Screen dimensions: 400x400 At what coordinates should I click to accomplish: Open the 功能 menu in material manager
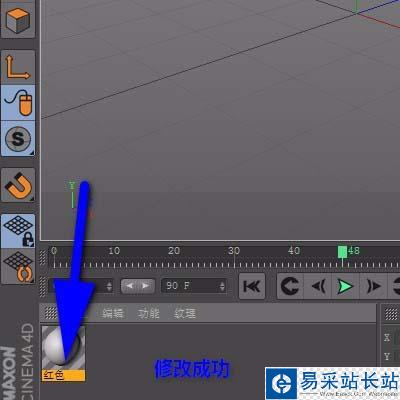[x=149, y=313]
